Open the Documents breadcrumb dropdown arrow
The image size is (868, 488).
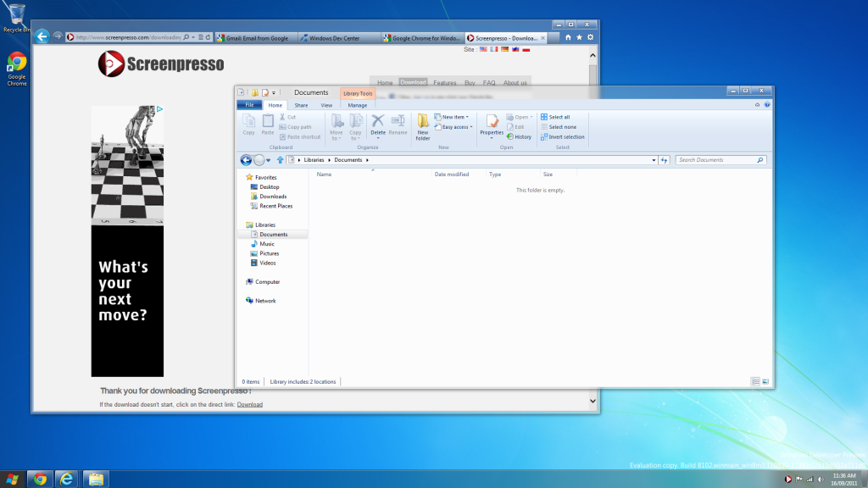point(368,160)
